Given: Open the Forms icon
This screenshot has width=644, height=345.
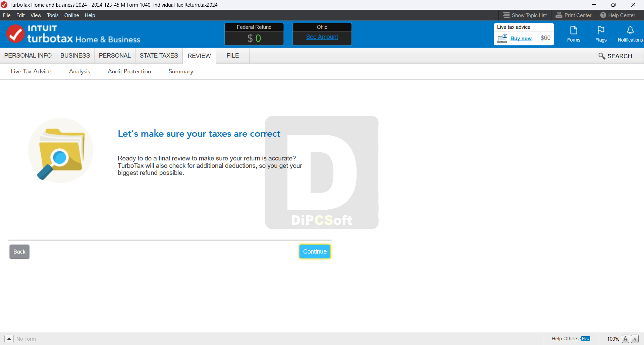Looking at the screenshot, I should coord(574,34).
